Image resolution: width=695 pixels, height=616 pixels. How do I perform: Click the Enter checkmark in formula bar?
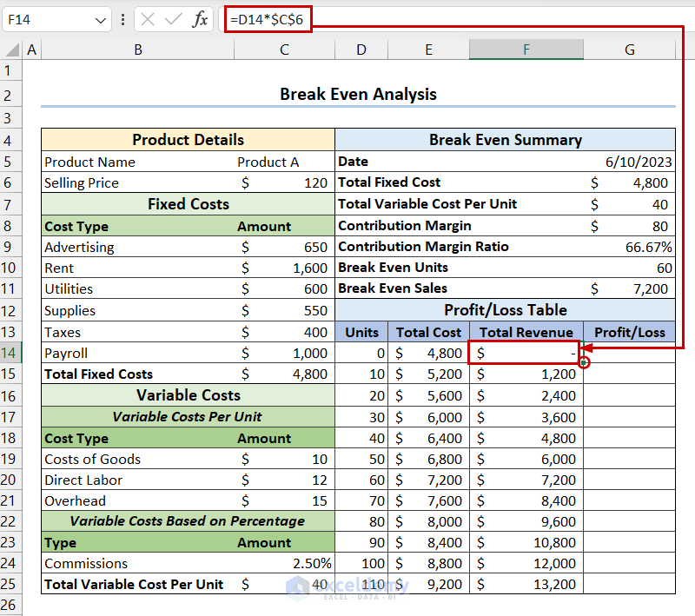pos(173,19)
